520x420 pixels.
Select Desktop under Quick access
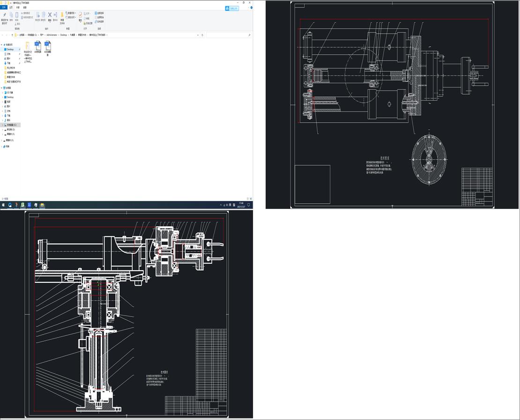coord(11,49)
